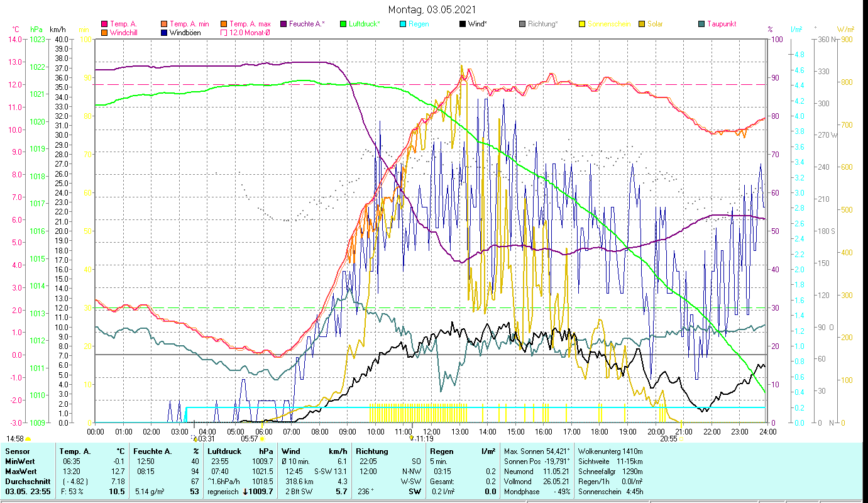Click the S-SW 13.1 wind maximum
Image resolution: width=868 pixels, height=503 pixels.
(331, 472)
